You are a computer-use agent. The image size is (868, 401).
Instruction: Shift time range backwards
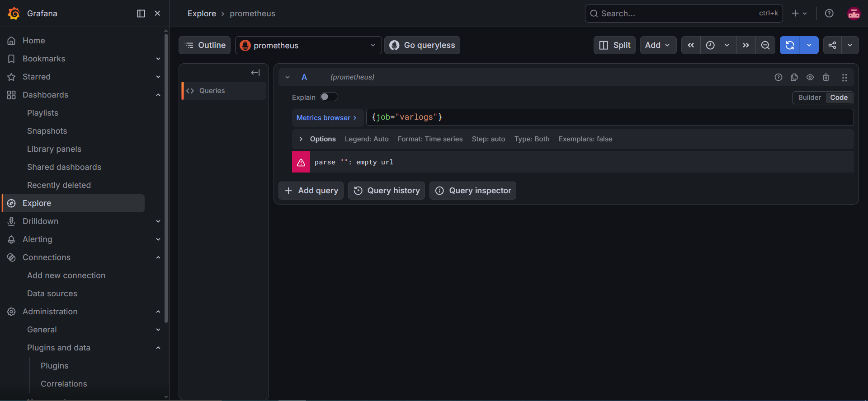[x=691, y=45]
